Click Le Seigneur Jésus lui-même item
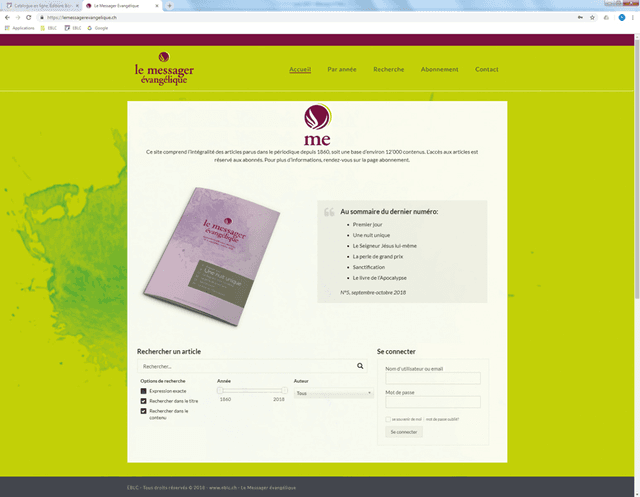Viewport: 640px width, 497px height. coord(384,246)
